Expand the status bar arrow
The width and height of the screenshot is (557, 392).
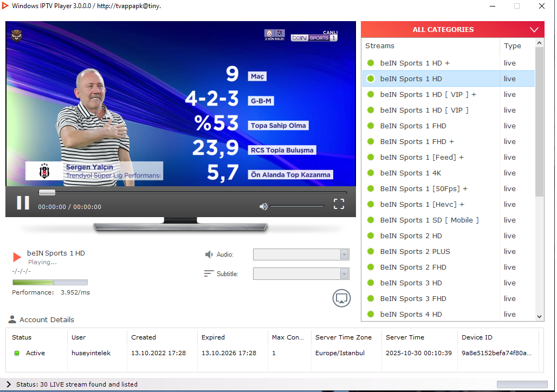click(x=9, y=384)
